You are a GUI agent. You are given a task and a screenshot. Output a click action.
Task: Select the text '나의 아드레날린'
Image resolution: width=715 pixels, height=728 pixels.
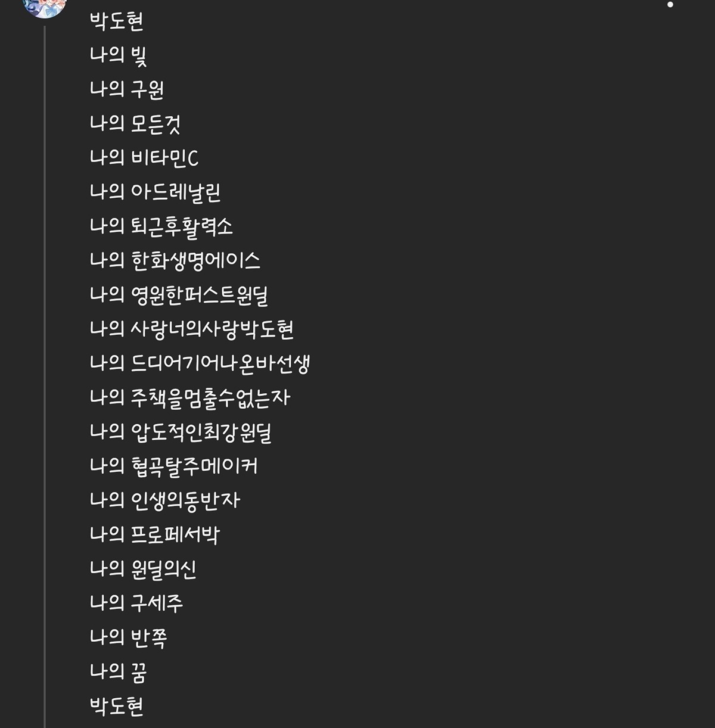(156, 192)
